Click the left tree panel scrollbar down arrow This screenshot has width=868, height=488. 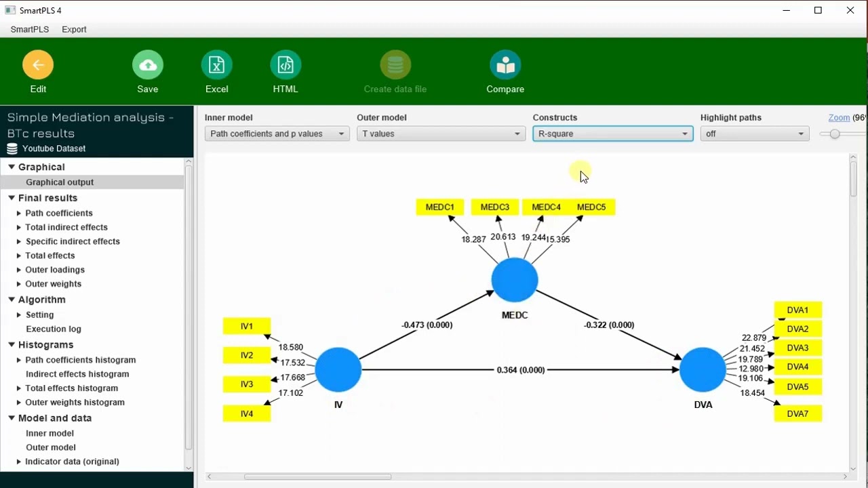tap(189, 468)
